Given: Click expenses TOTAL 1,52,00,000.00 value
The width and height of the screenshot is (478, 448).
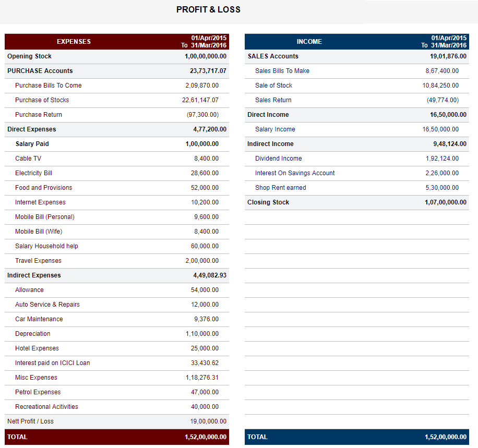Looking at the screenshot, I should [x=206, y=438].
